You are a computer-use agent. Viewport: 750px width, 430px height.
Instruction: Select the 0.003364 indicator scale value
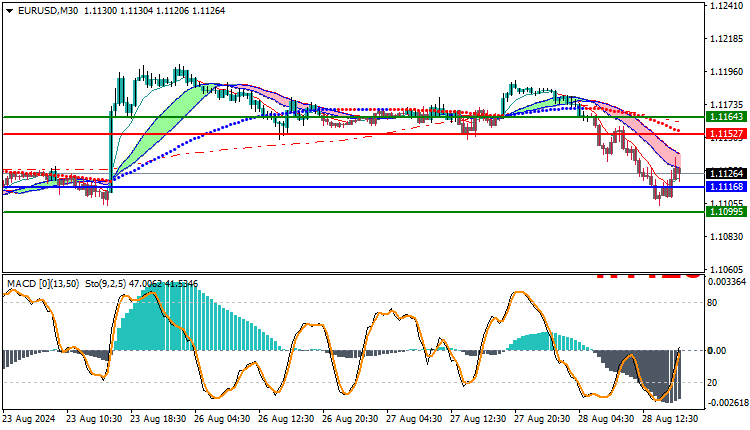point(728,282)
